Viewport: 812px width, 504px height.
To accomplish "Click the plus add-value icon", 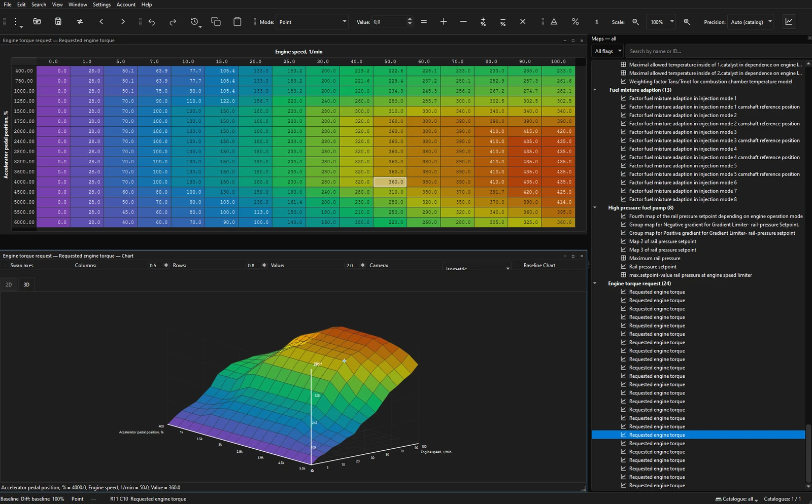I will pyautogui.click(x=444, y=22).
